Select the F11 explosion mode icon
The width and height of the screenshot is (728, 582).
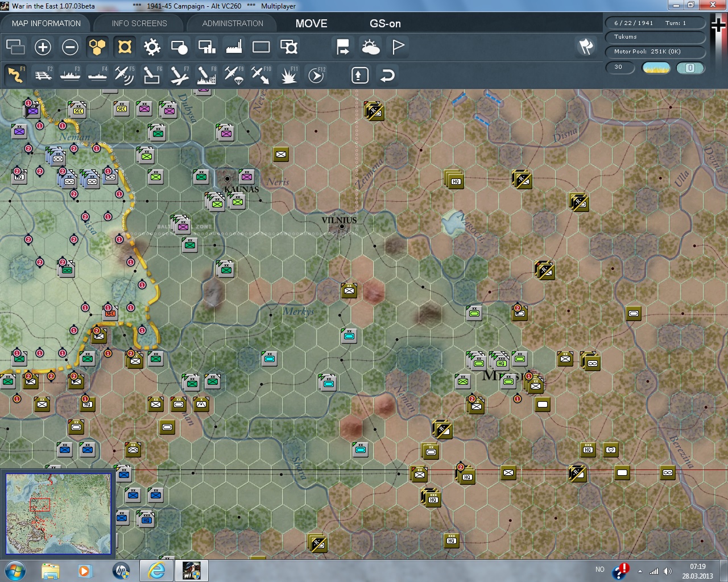(288, 74)
